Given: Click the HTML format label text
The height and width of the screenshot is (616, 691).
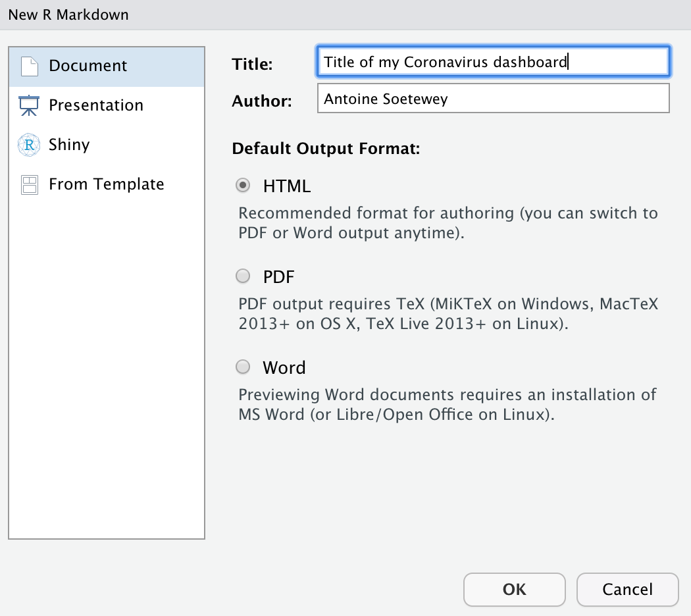Looking at the screenshot, I should [x=288, y=186].
